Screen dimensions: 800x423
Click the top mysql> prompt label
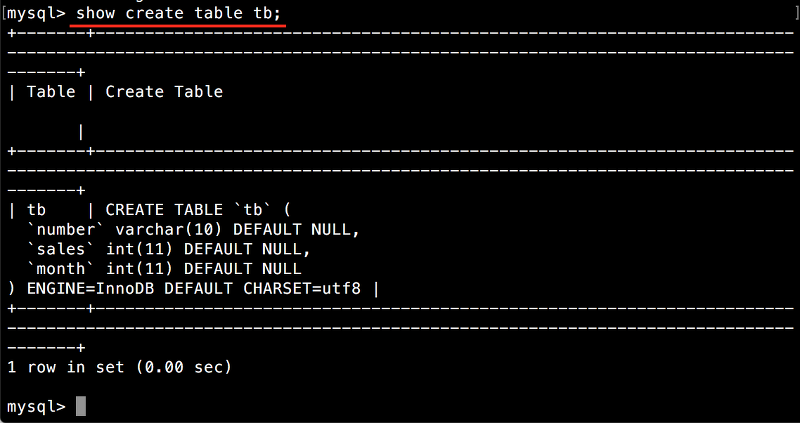coord(36,13)
